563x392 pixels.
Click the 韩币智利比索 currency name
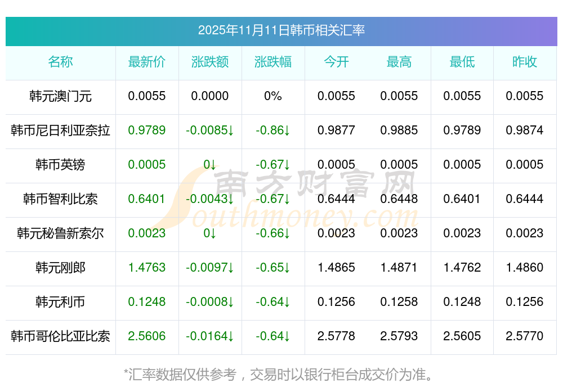tap(60, 199)
